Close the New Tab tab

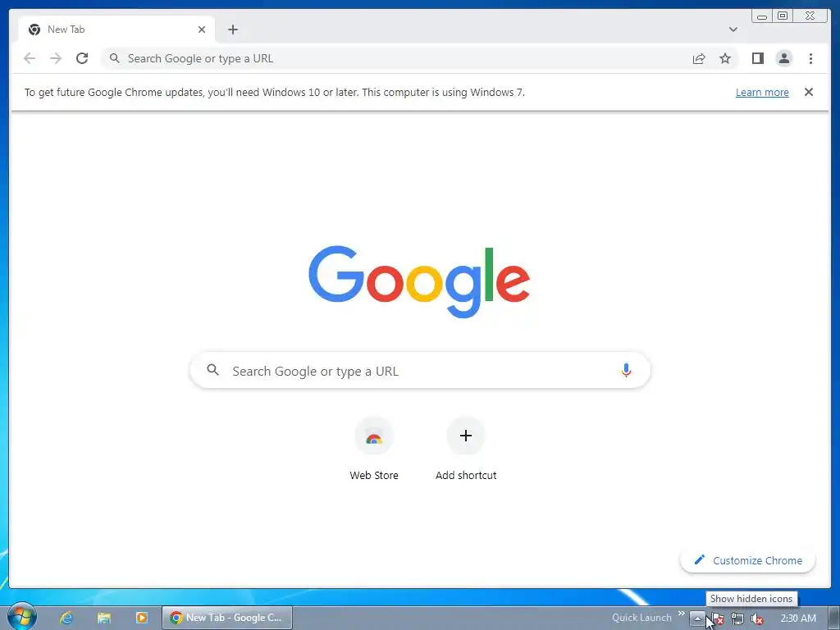click(x=202, y=30)
